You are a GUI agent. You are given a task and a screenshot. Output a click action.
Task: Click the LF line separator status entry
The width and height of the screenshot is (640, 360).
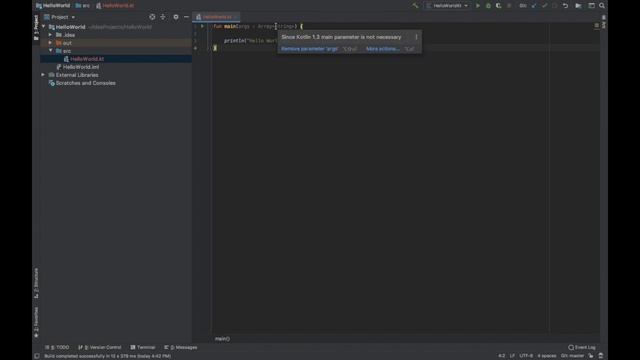(x=512, y=356)
